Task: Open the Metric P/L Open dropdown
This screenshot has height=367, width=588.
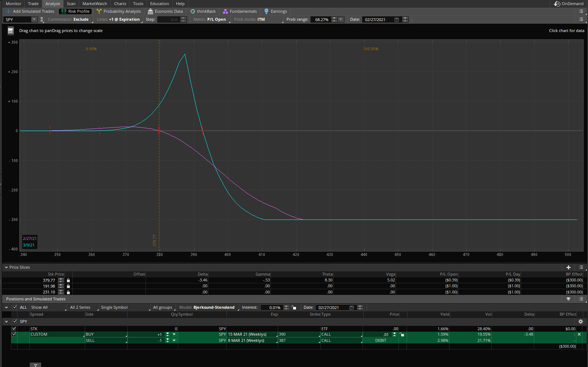Action: pyautogui.click(x=211, y=20)
